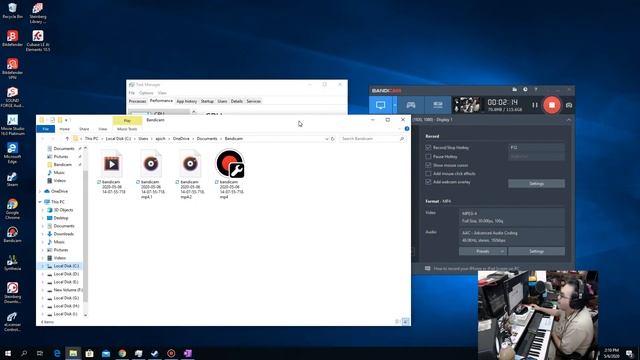Click Bandicam screenshot camera icon
Viewport: 640px width, 360px height.
[x=569, y=105]
